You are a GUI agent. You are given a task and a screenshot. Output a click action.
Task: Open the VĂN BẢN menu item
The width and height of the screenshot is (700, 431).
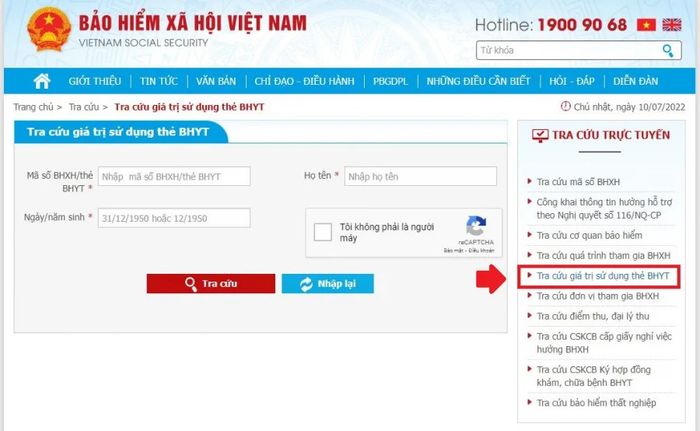coord(216,81)
